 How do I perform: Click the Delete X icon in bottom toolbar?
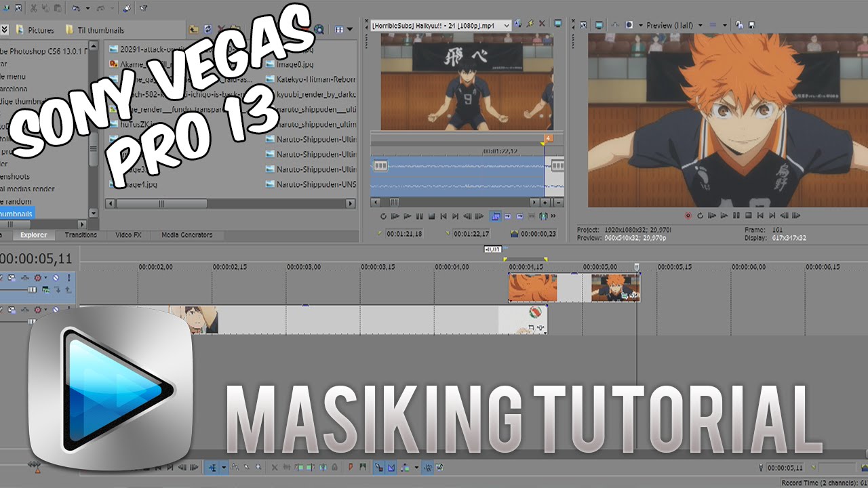pyautogui.click(x=275, y=468)
